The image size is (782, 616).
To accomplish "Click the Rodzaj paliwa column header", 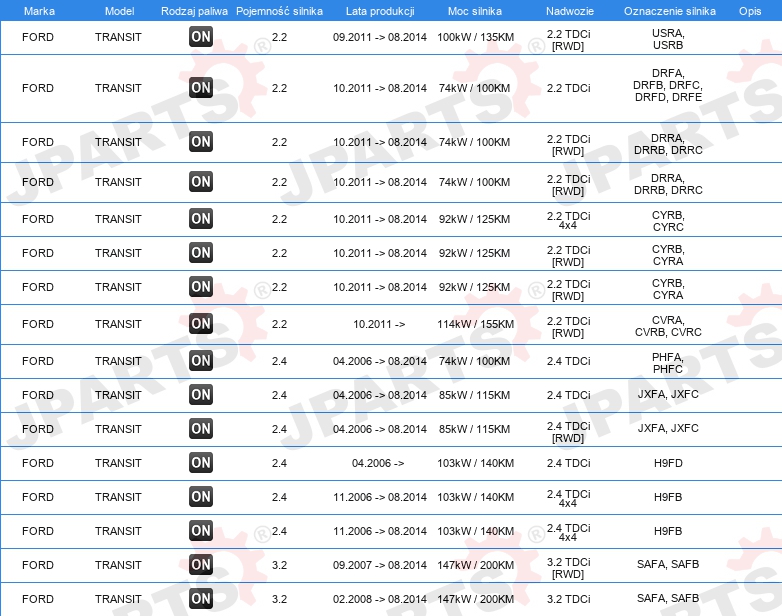I will click(x=194, y=11).
